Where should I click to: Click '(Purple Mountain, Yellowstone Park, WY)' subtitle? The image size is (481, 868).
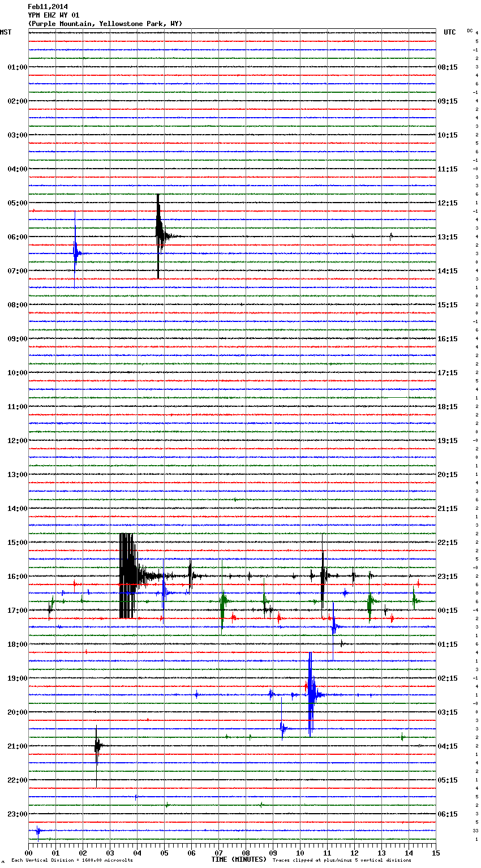coord(105,24)
